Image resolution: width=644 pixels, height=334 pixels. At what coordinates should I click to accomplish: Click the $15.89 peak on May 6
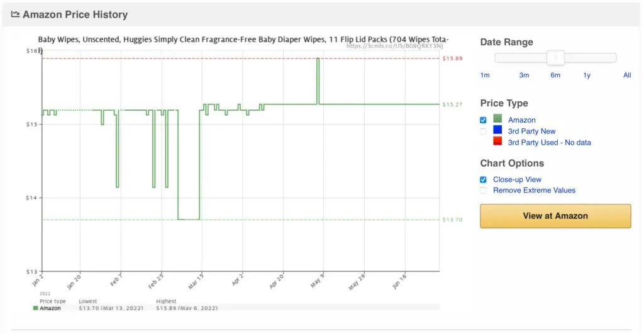[318, 58]
